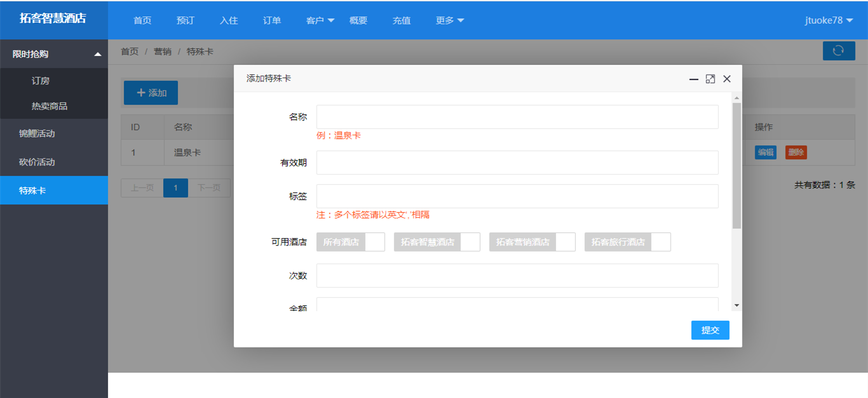Click the plus 添加 button
The height and width of the screenshot is (398, 868).
tap(151, 93)
